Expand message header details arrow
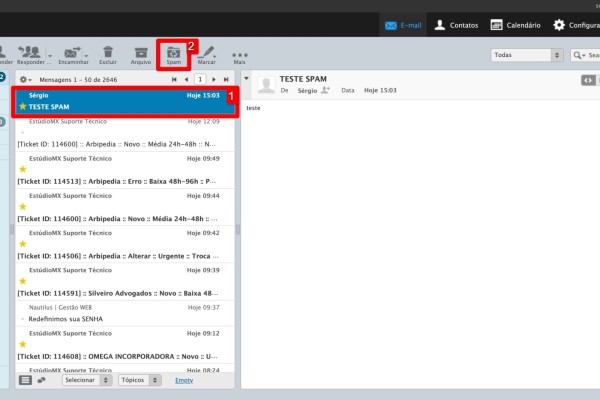Image resolution: width=600 pixels, height=400 pixels. point(246,78)
